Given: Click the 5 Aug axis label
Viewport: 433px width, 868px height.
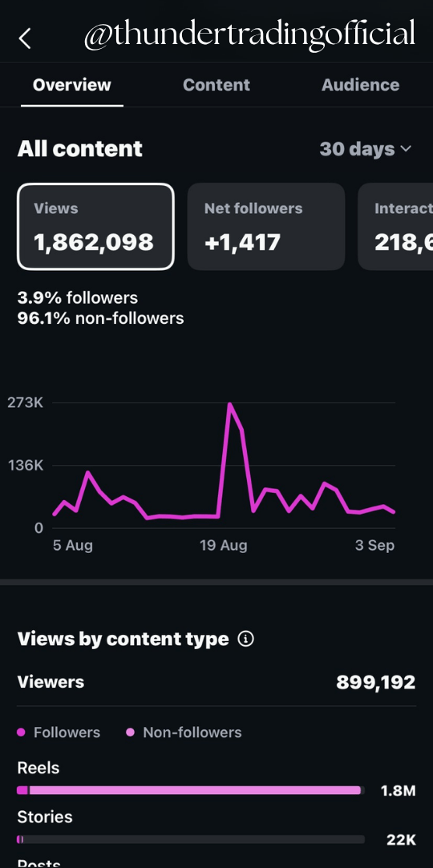Looking at the screenshot, I should click(x=72, y=546).
